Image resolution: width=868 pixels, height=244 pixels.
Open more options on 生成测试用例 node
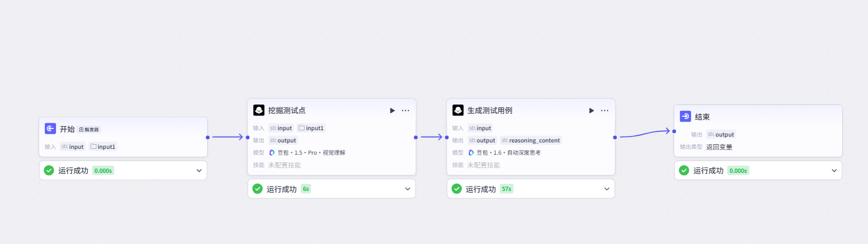coord(605,110)
